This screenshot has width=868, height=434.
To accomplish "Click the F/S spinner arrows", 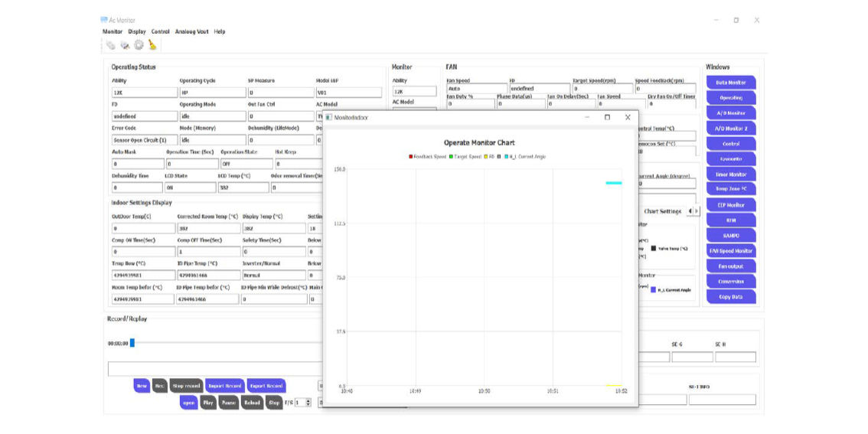I will point(309,403).
